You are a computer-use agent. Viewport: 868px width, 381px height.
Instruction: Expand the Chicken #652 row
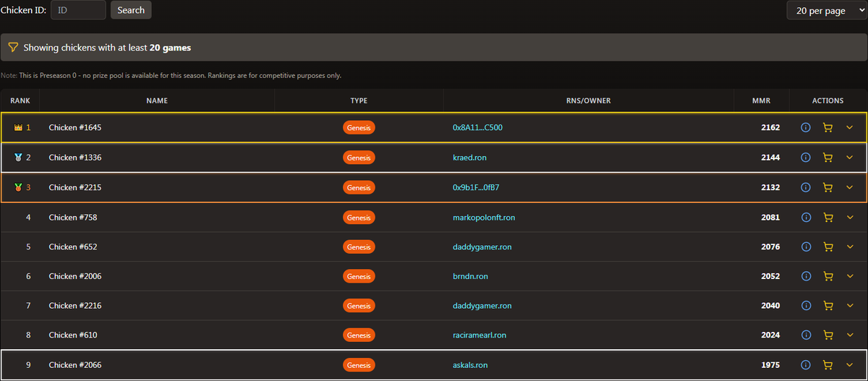850,247
